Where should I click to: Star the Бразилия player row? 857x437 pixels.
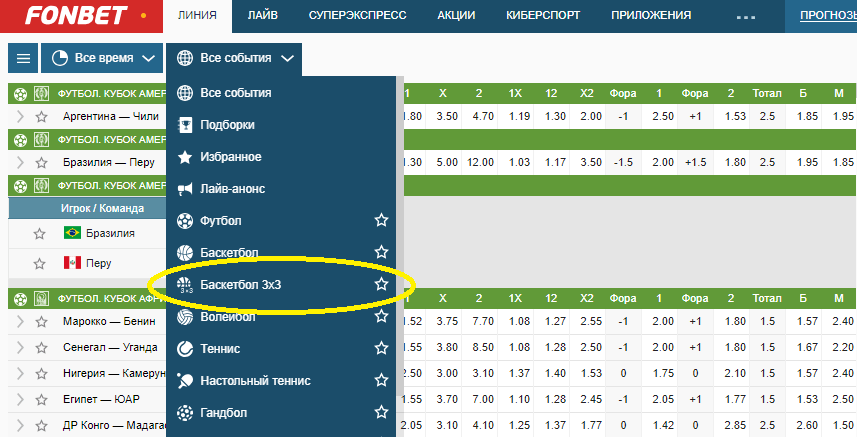click(x=39, y=234)
